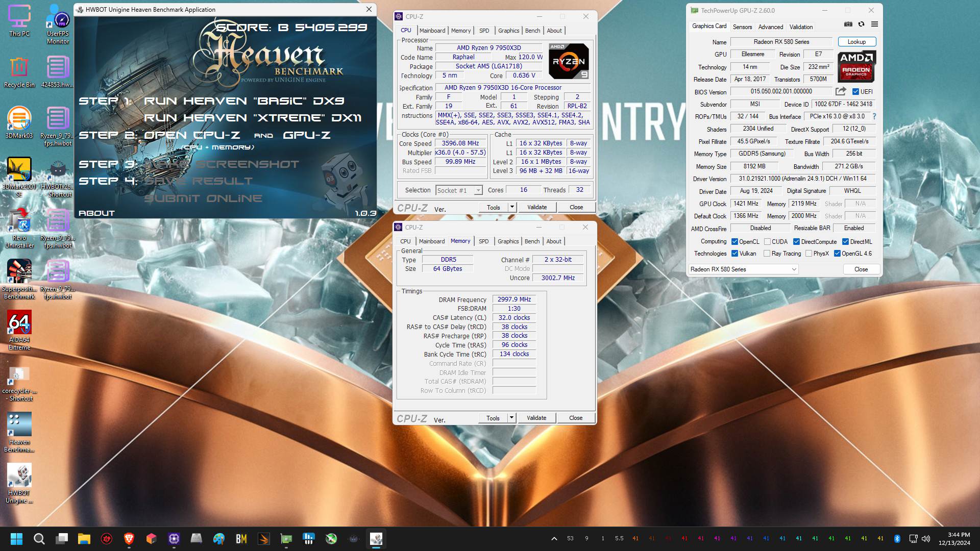980x551 pixels.
Task: Toggle the DirectML checkbox
Action: click(845, 242)
